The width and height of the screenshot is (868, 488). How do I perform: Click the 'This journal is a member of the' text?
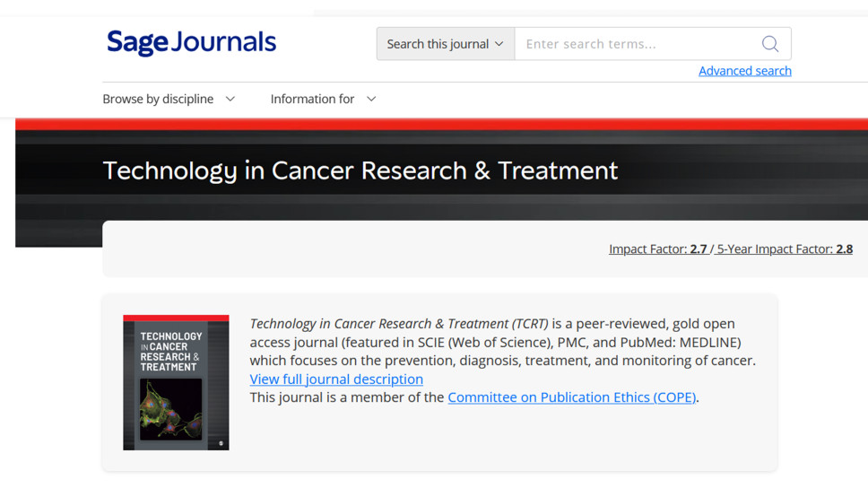pos(346,397)
